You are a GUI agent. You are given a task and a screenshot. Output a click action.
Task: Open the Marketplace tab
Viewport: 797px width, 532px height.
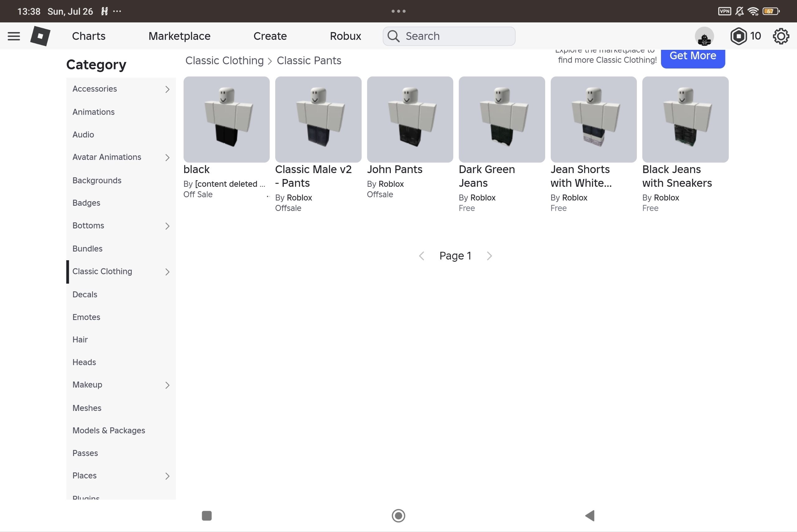(180, 36)
